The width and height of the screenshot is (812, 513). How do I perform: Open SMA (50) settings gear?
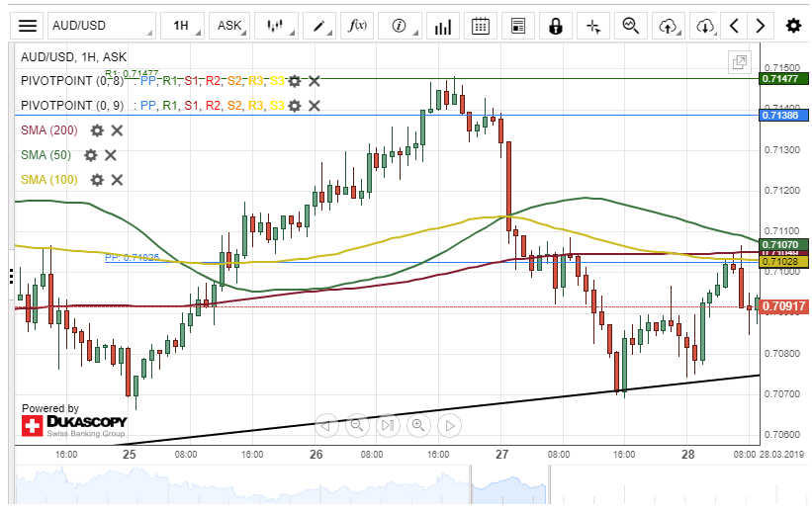(x=91, y=155)
